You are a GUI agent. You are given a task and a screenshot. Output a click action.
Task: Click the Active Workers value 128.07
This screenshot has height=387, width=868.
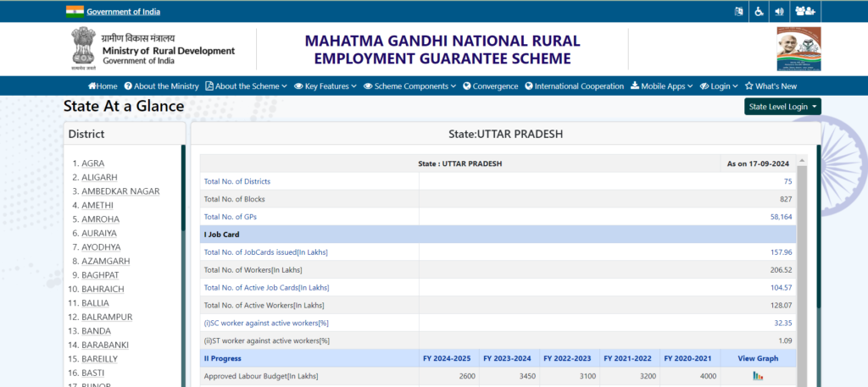(782, 305)
